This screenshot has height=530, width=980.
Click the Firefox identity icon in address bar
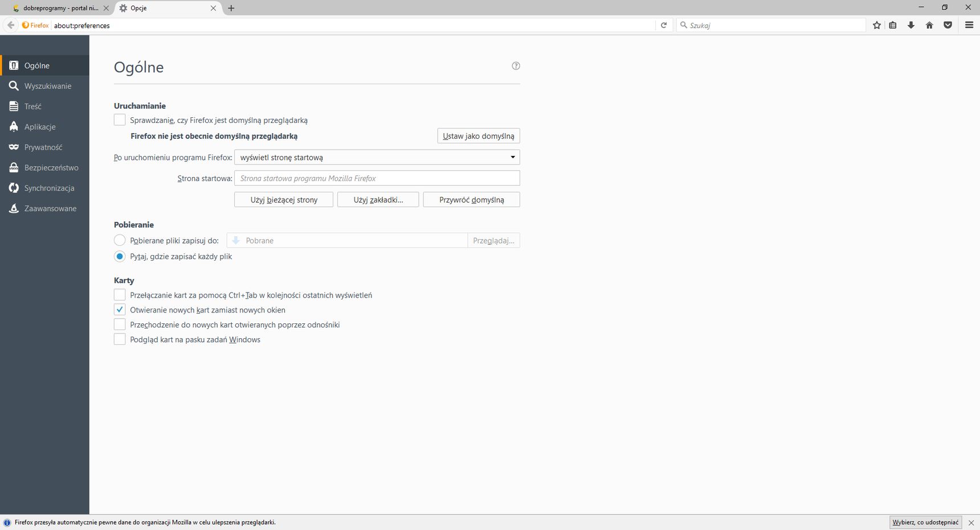[35, 25]
